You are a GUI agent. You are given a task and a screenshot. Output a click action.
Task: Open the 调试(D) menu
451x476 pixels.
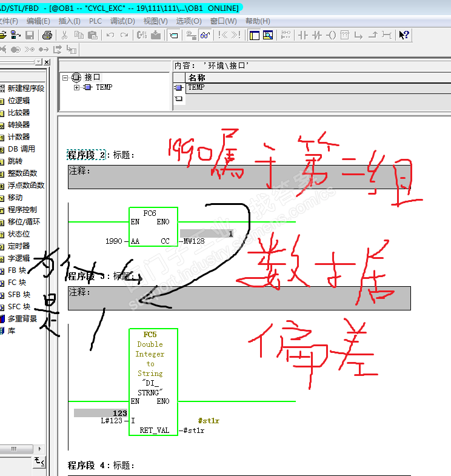click(122, 21)
